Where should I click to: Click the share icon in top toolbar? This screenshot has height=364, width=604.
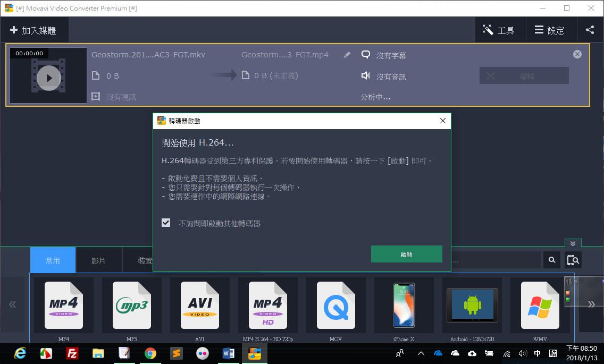click(x=590, y=30)
